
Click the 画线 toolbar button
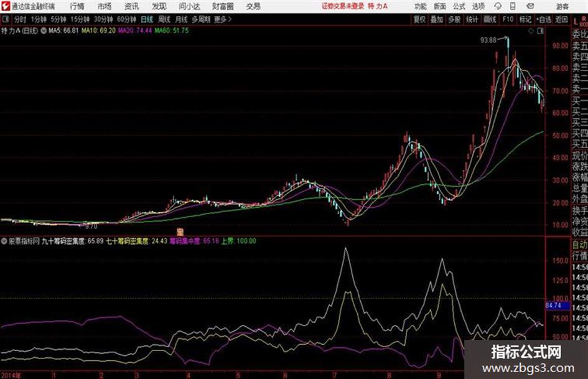pos(490,19)
